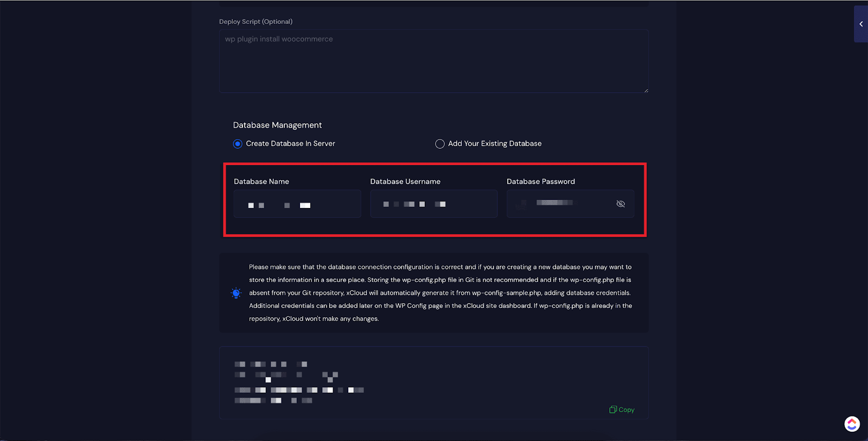Image resolution: width=868 pixels, height=441 pixels.
Task: Click the Database Name label
Action: (x=261, y=181)
